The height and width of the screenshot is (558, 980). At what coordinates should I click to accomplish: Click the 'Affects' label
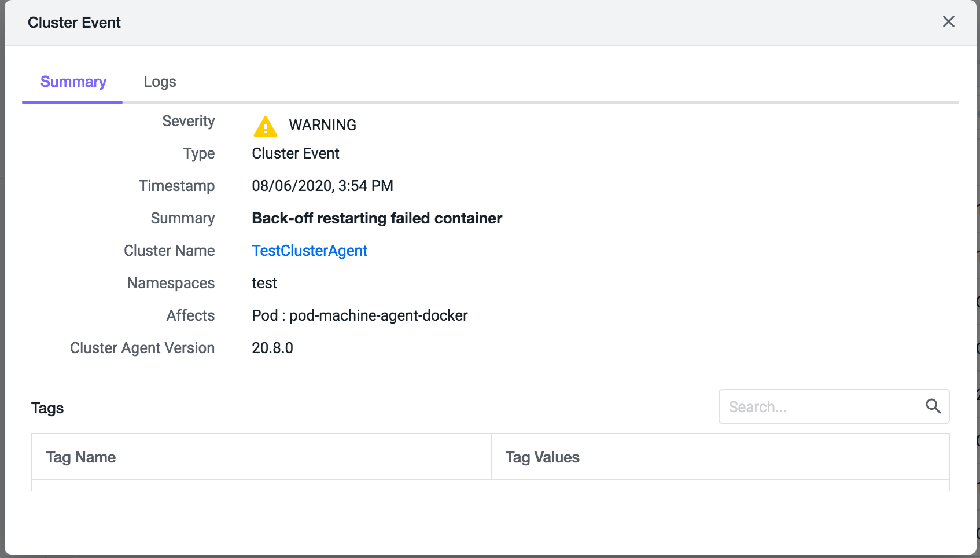(x=191, y=315)
